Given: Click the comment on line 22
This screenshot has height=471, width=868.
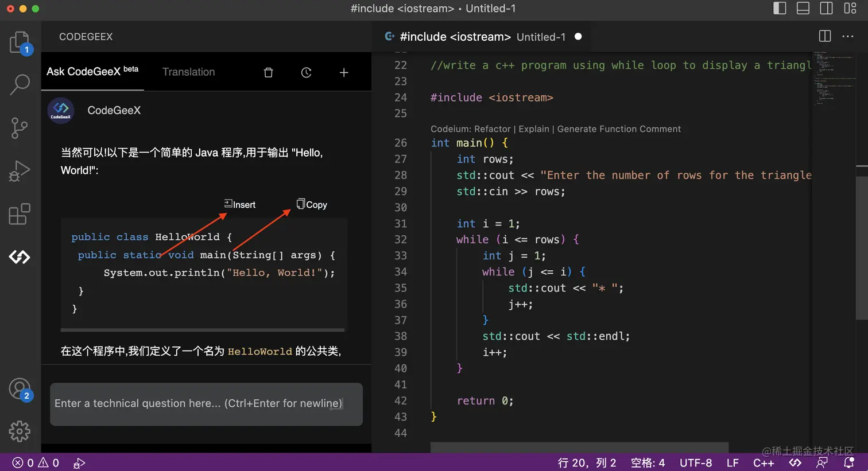Looking at the screenshot, I should (621, 65).
